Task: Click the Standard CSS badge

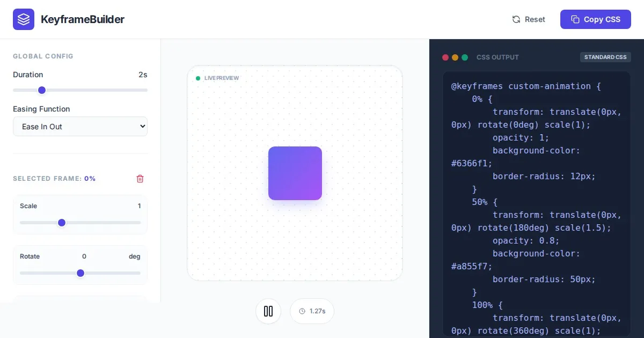Action: pyautogui.click(x=605, y=57)
